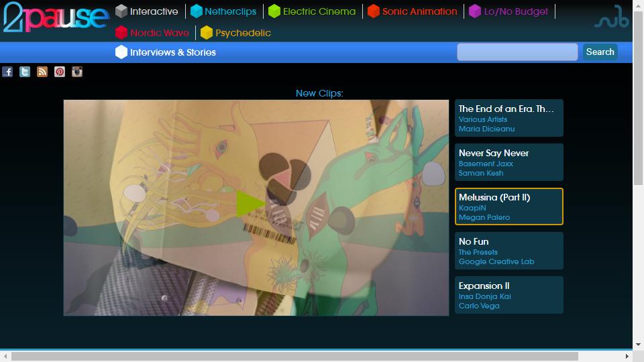
Task: Go to Interviews & Stories section
Action: point(173,52)
